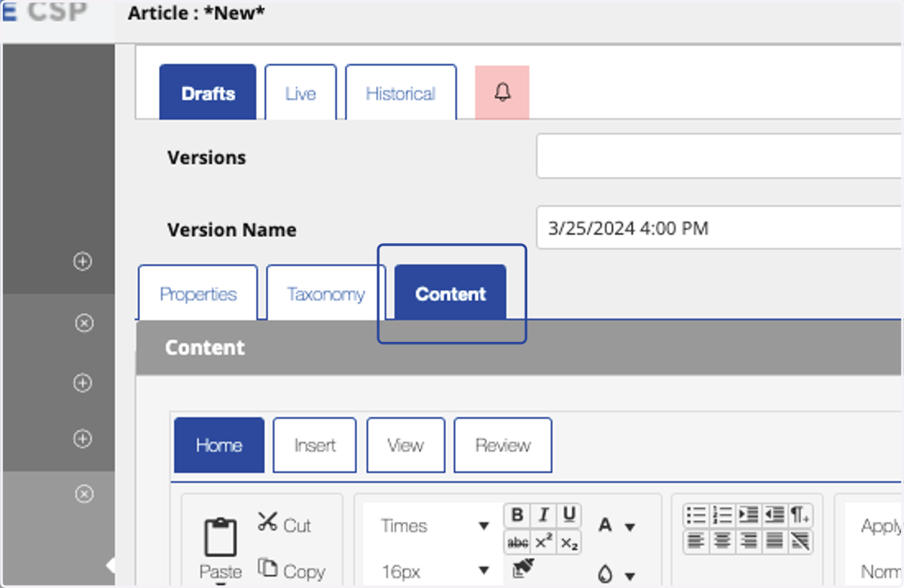Click the notification bell icon
904x588 pixels.
click(x=502, y=92)
